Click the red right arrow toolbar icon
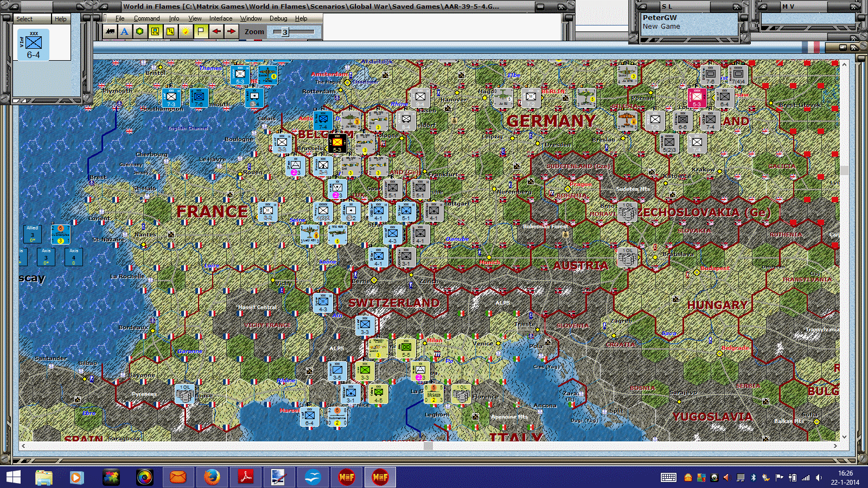The height and width of the screenshot is (488, 868). tap(232, 31)
